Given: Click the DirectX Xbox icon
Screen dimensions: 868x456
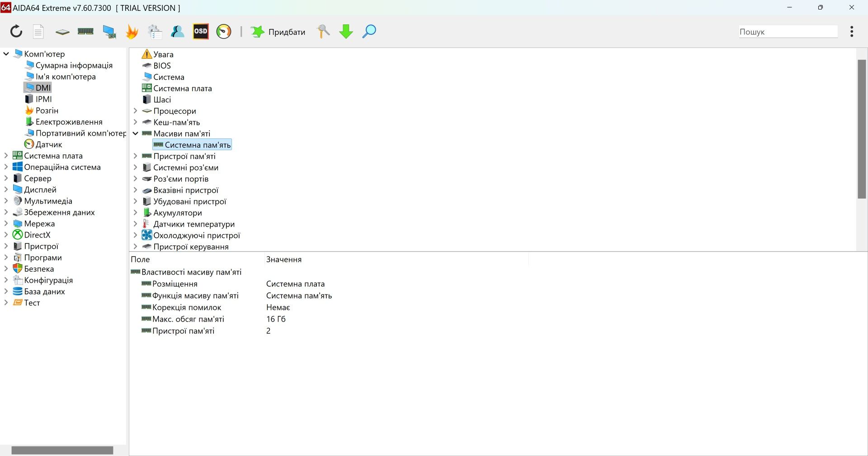Looking at the screenshot, I should pyautogui.click(x=18, y=234).
